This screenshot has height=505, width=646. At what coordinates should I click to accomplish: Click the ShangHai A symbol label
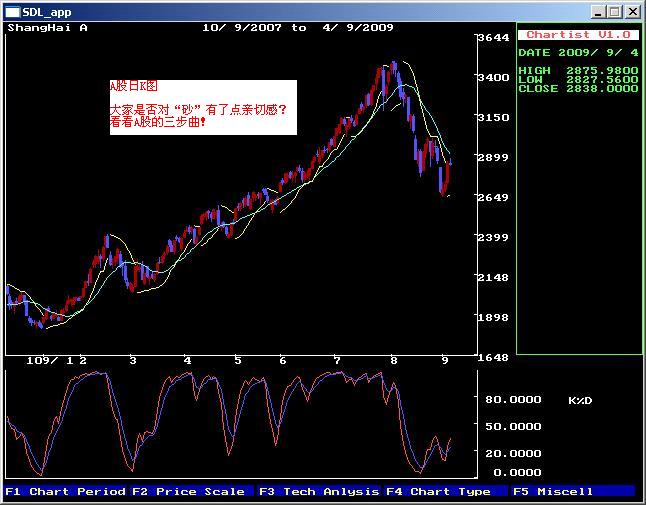pos(47,28)
